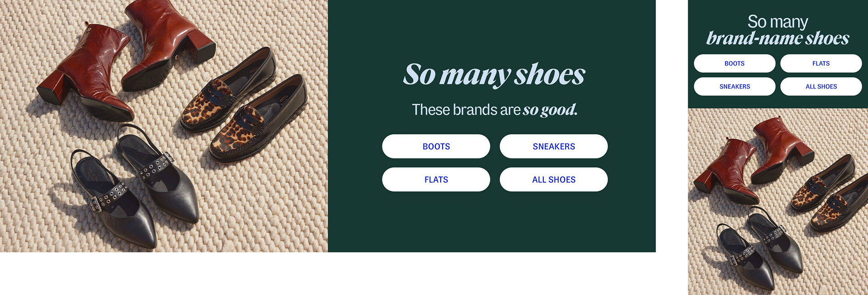Choose ALL SHOES in the wide banner
This screenshot has height=295, width=868.
point(553,180)
